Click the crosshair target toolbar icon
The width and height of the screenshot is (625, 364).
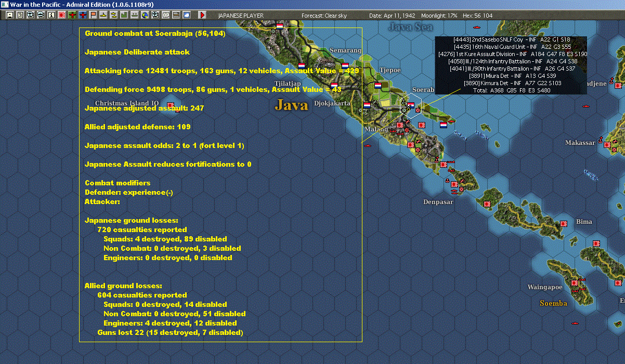pos(155,15)
